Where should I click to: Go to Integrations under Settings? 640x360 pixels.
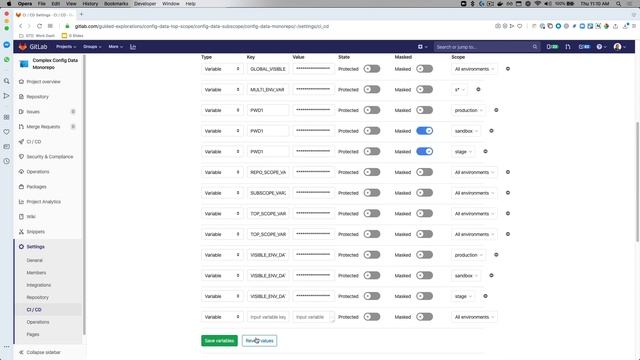[x=38, y=285]
